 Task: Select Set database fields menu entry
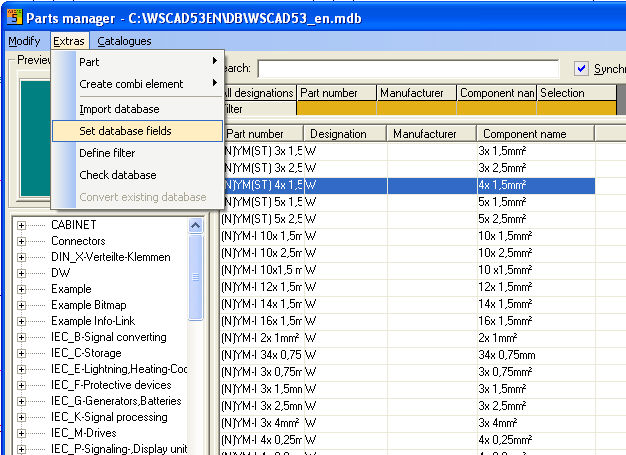click(x=137, y=131)
